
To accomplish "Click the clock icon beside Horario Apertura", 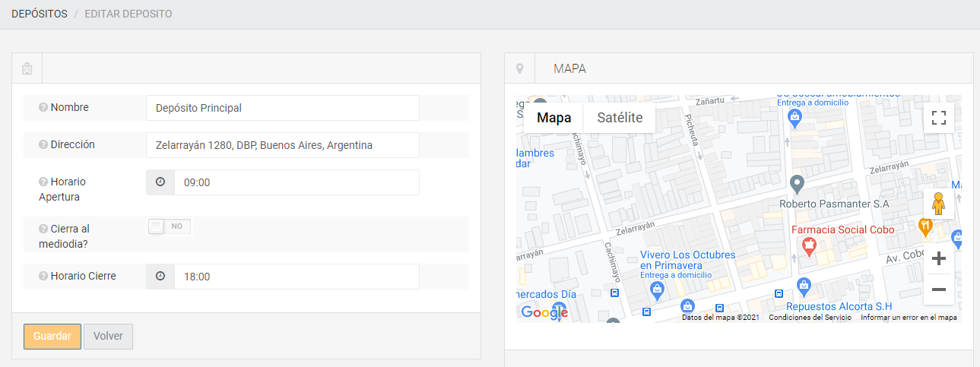I will coord(160,182).
